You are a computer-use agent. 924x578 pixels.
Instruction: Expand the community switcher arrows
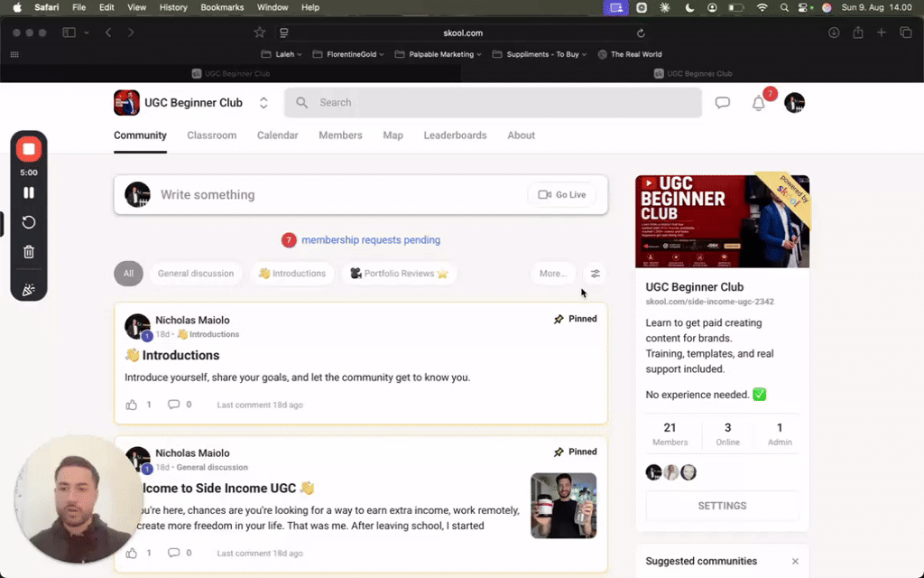click(263, 103)
